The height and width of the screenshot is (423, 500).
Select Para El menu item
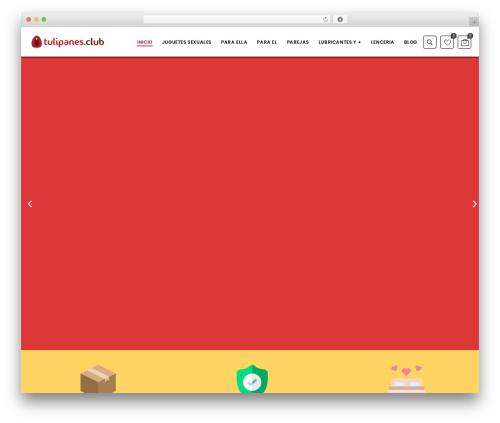[267, 42]
